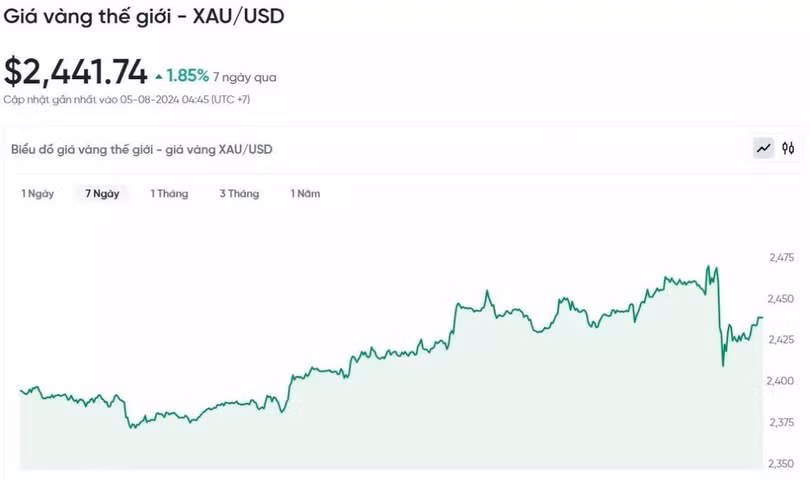
Task: Click the green up-arrow beside 1.85%
Action: 158,76
